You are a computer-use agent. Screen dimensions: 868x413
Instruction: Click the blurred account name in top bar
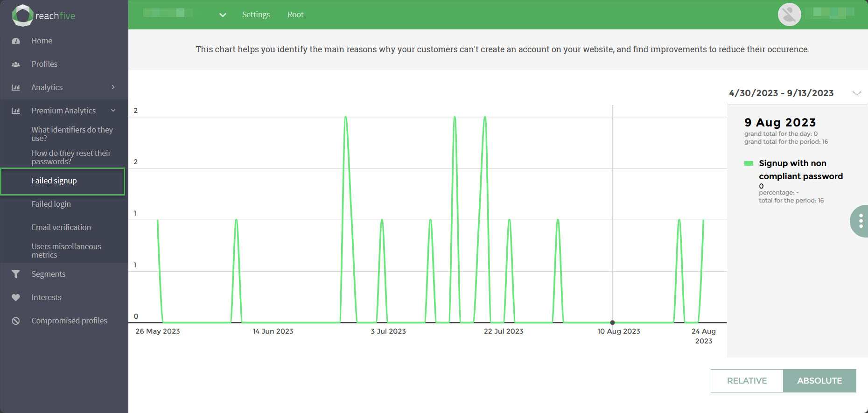point(168,13)
